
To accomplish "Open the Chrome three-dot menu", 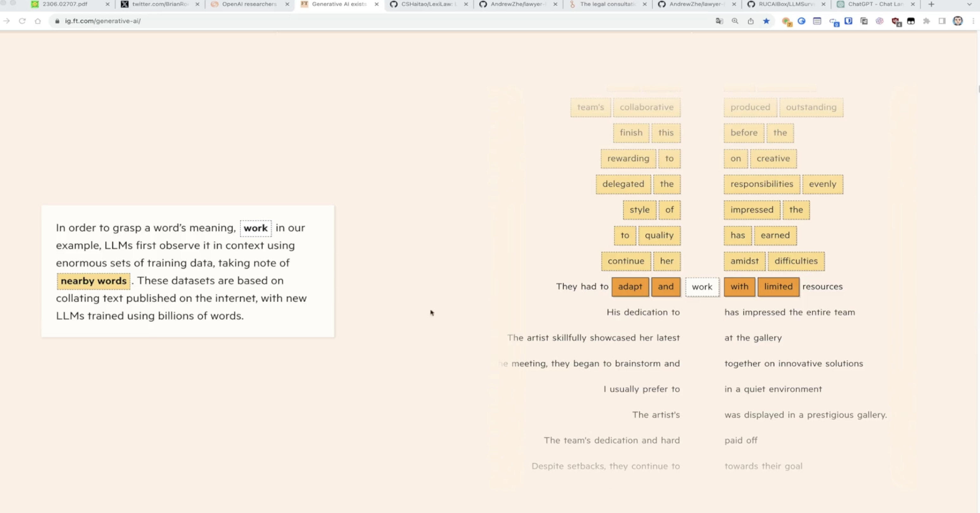I will 974,21.
